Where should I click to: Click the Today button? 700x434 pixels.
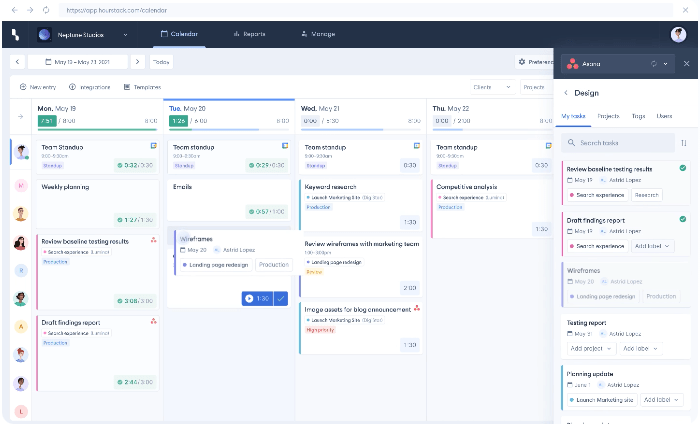161,62
